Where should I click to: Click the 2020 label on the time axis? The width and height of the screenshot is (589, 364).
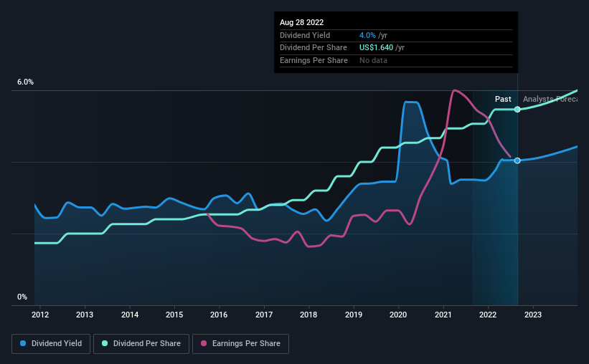tap(398, 315)
